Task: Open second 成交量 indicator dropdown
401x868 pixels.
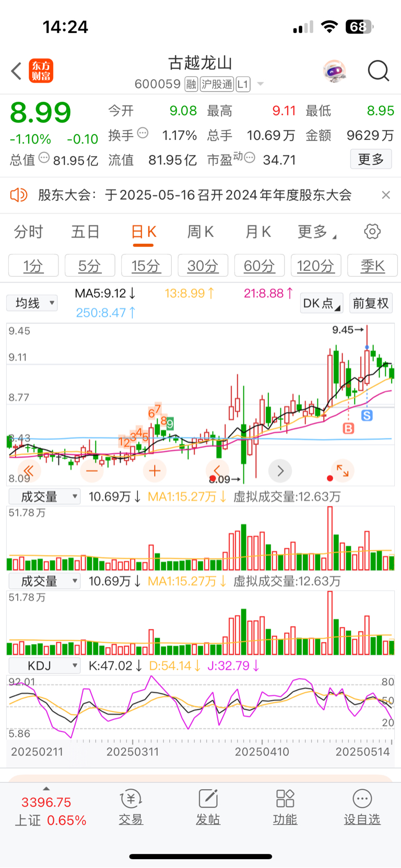Action: (x=44, y=581)
